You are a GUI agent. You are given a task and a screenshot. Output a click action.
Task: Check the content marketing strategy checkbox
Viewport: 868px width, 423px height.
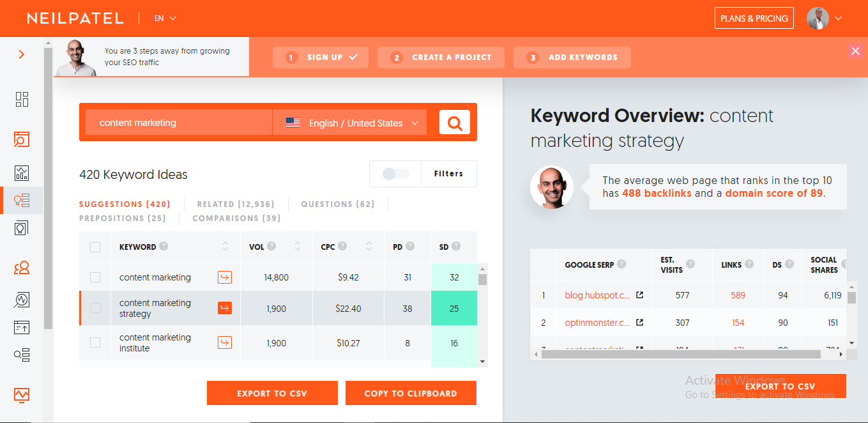(95, 309)
